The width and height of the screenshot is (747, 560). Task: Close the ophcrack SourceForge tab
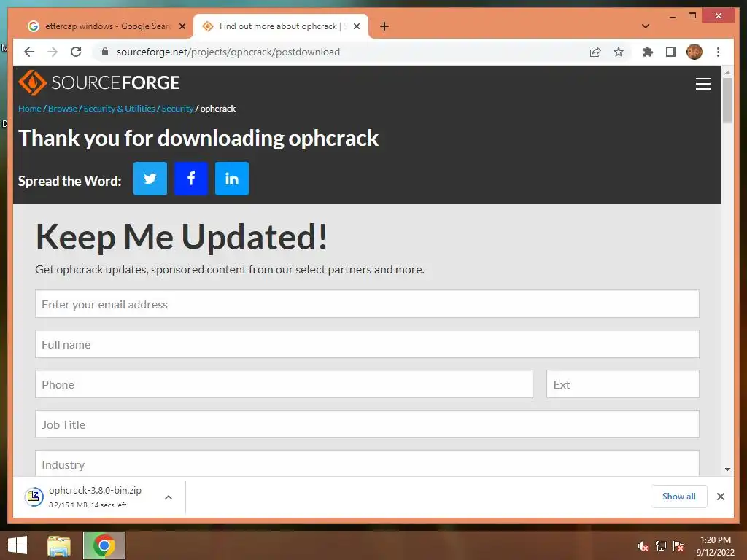[x=356, y=26]
